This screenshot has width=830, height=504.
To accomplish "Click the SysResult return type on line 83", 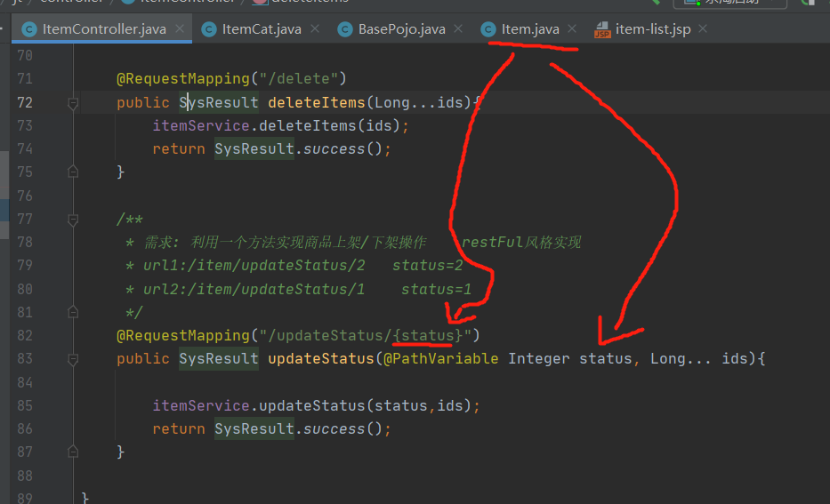I will pyautogui.click(x=219, y=358).
